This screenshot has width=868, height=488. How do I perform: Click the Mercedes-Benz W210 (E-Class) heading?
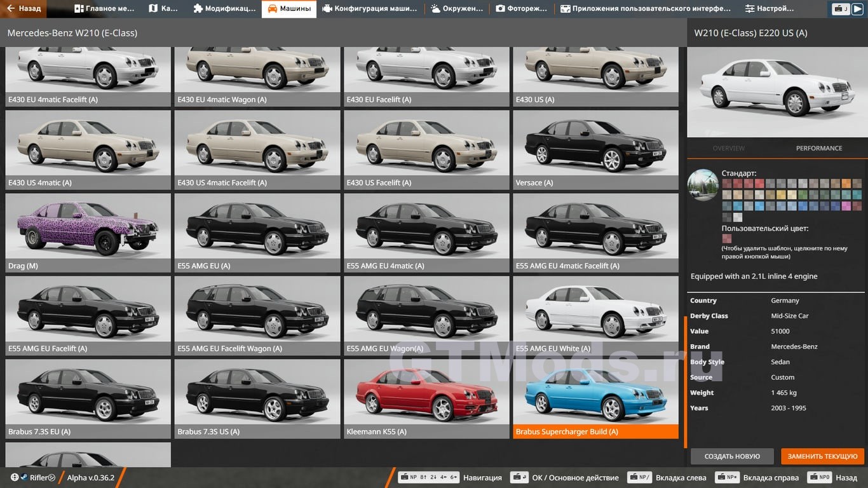coord(72,33)
